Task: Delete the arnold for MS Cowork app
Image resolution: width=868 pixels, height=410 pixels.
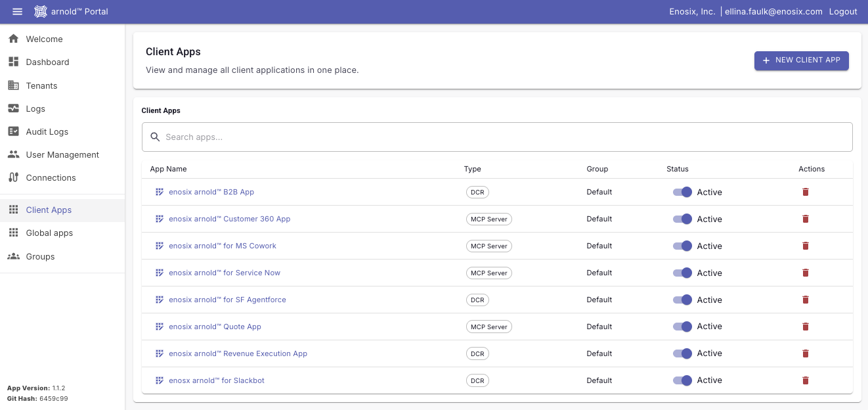Action: (x=806, y=246)
